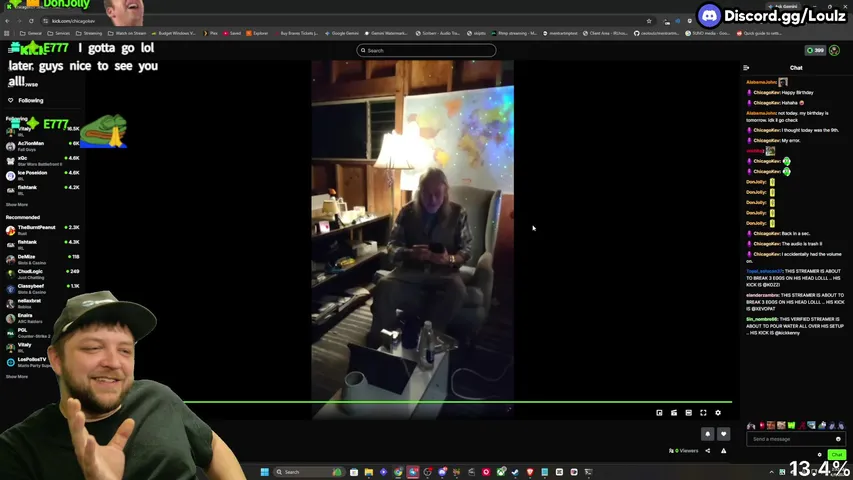The height and width of the screenshot is (480, 853).
Task: Toggle theater mode icon in player
Action: [x=689, y=413]
